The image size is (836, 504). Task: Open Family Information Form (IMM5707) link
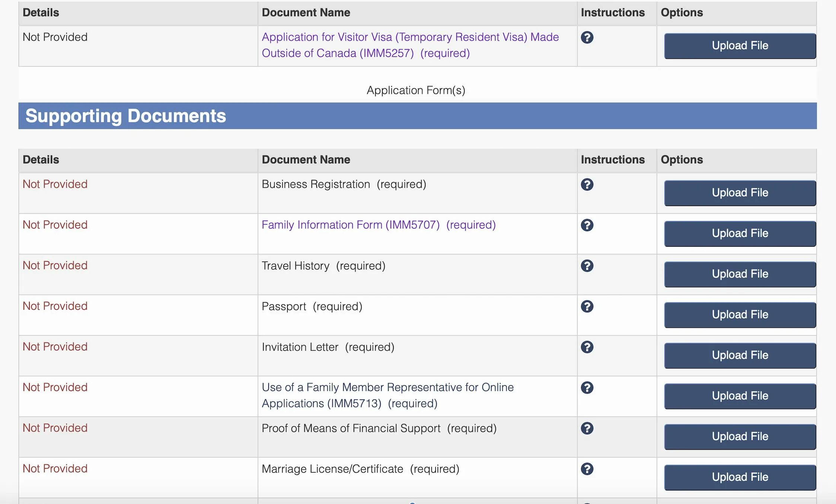pyautogui.click(x=350, y=225)
